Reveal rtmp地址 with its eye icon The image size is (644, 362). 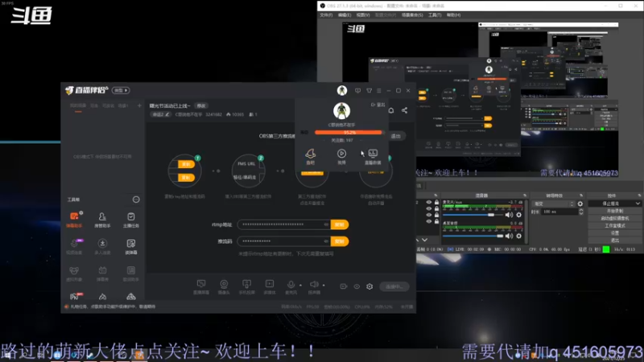[x=326, y=224]
